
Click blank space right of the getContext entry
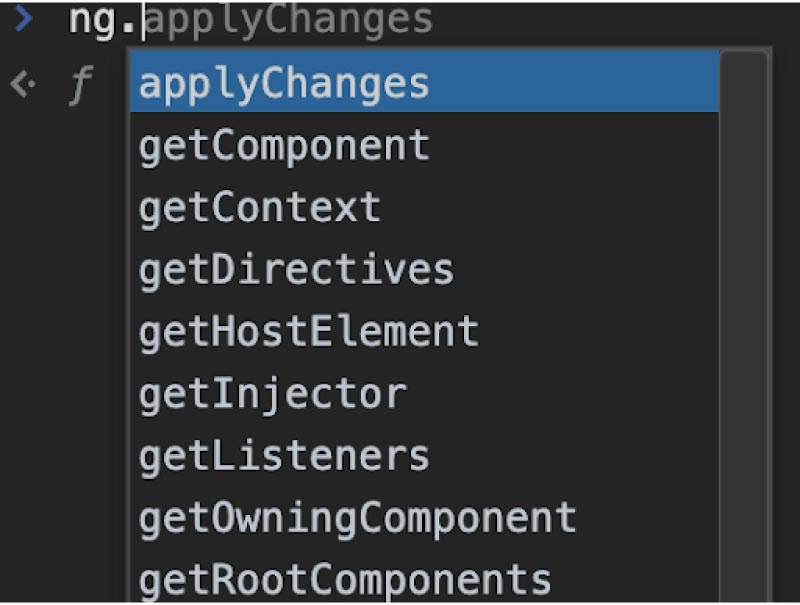550,208
